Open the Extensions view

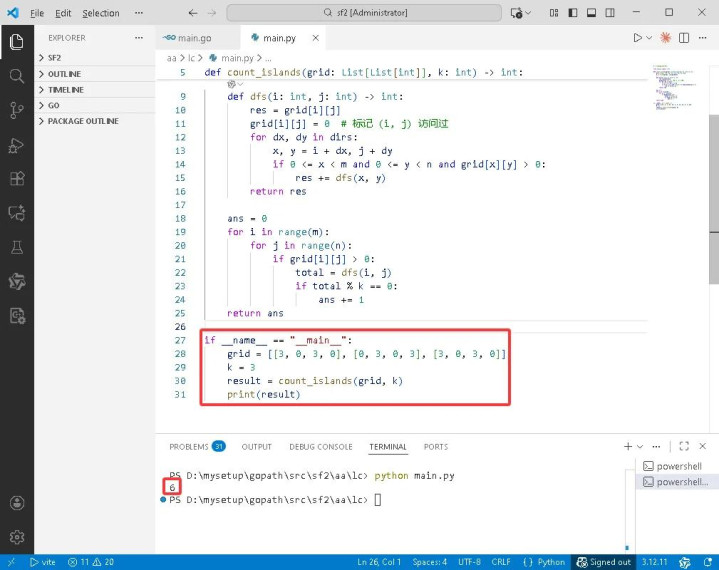pos(16,179)
